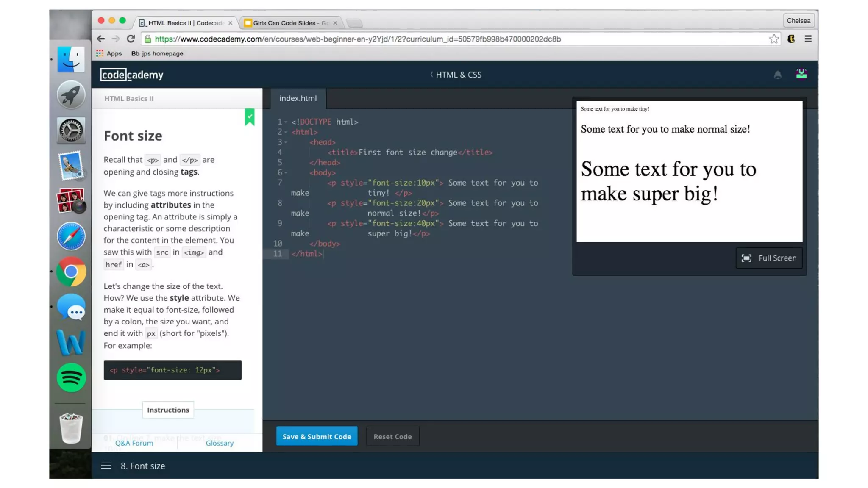Viewport: 868px width, 488px height.
Task: Open the user avatar profile icon
Action: [x=801, y=74]
